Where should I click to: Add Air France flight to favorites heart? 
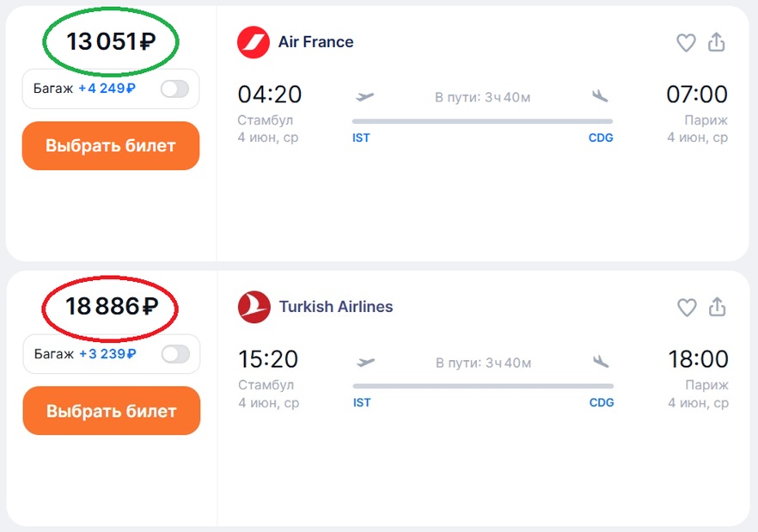(686, 43)
